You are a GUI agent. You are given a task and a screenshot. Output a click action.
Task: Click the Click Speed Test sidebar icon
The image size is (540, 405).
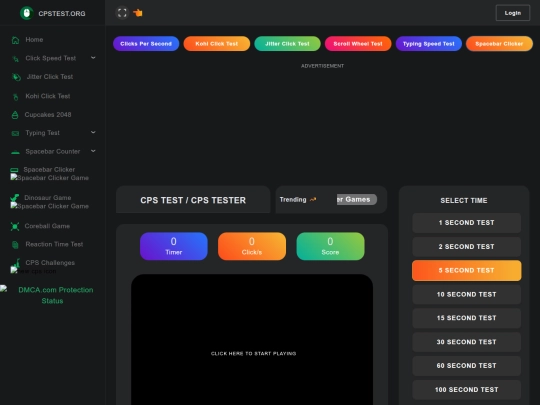point(15,59)
